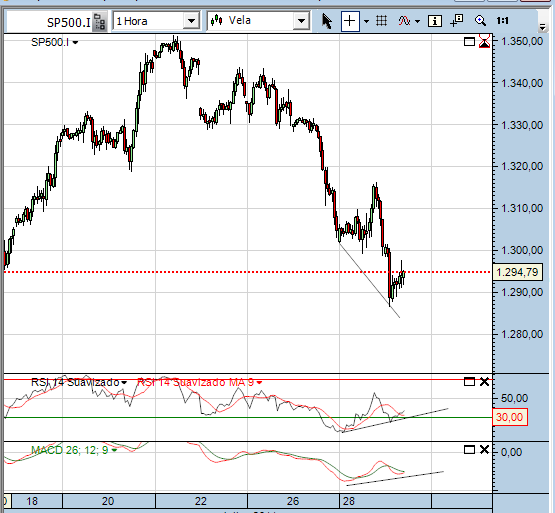Maximize the RSI indicator panel

pos(469,382)
